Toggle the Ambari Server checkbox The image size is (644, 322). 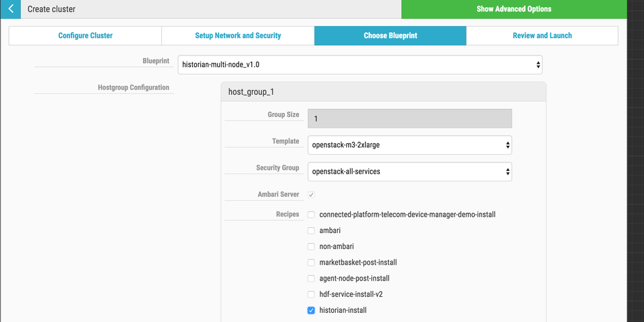(311, 195)
